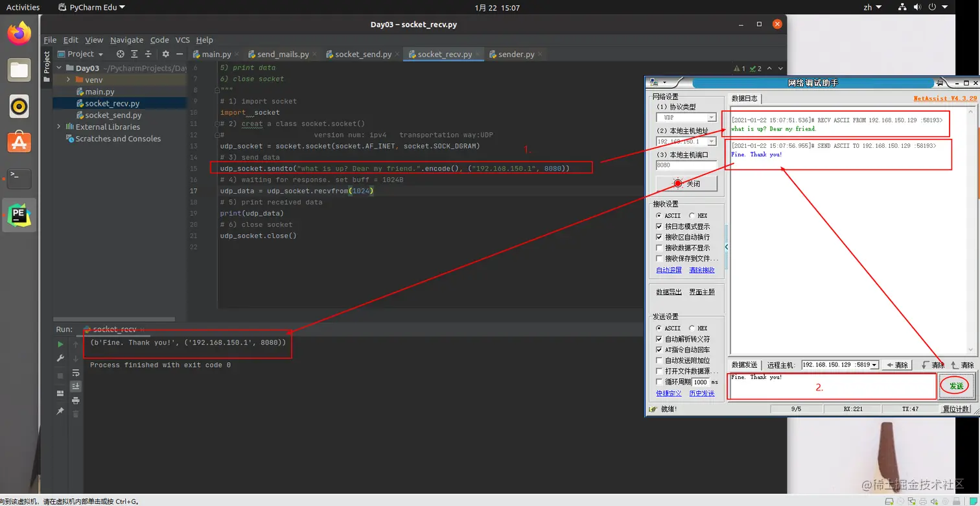This screenshot has height=506, width=980.
Task: Open the Terminal icon in Ubuntu dock
Action: coord(19,176)
